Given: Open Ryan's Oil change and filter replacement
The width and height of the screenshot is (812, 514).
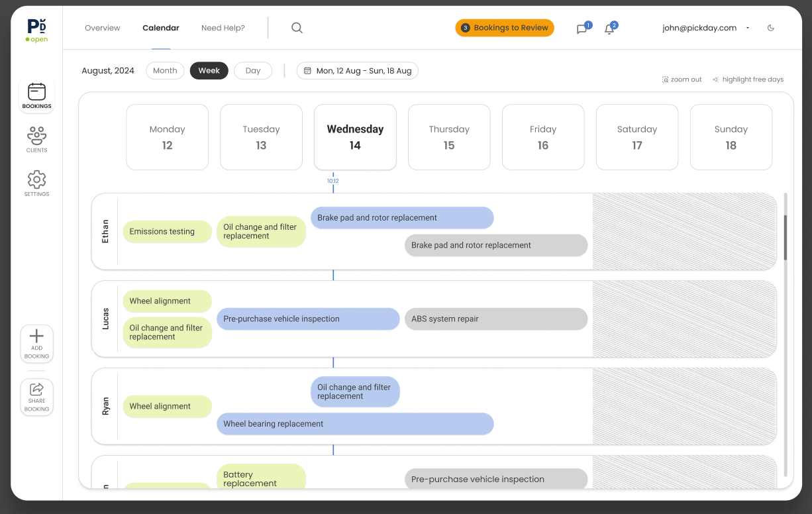Looking at the screenshot, I should pos(356,392).
